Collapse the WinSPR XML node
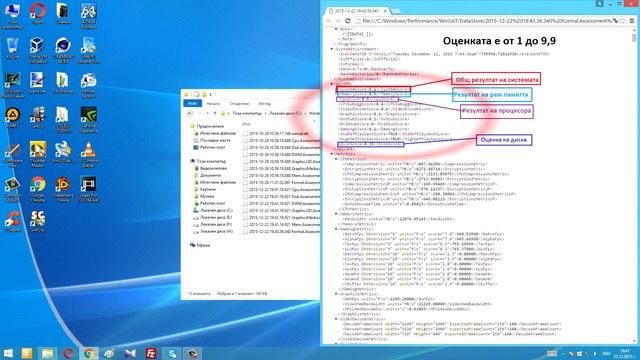640x360 pixels. tap(332, 84)
